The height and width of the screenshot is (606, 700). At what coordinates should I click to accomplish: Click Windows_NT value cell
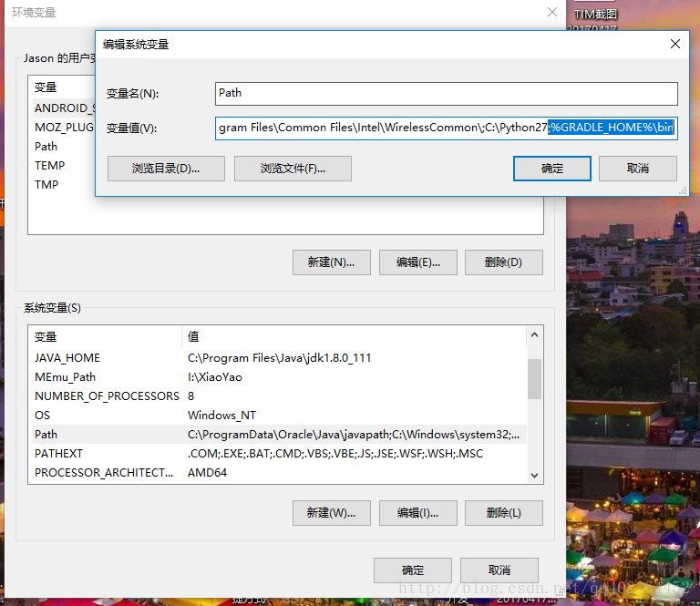tap(221, 416)
